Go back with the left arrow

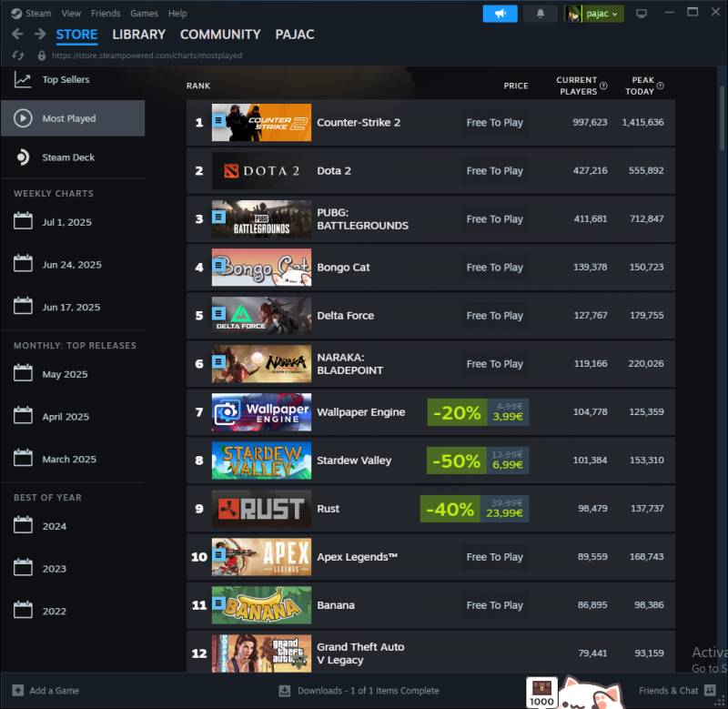tap(17, 34)
